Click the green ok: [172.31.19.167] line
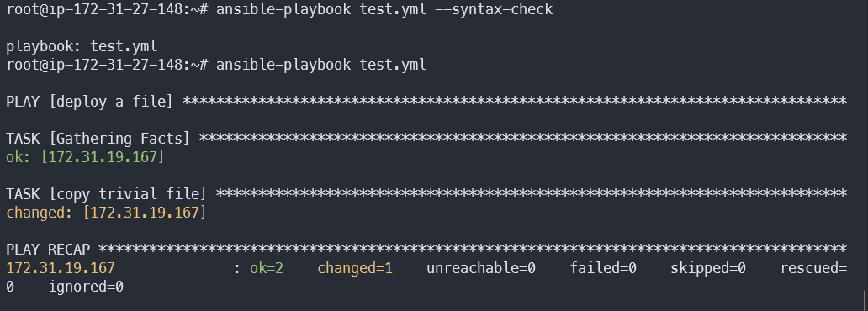Image resolution: width=868 pixels, height=311 pixels. [x=85, y=157]
